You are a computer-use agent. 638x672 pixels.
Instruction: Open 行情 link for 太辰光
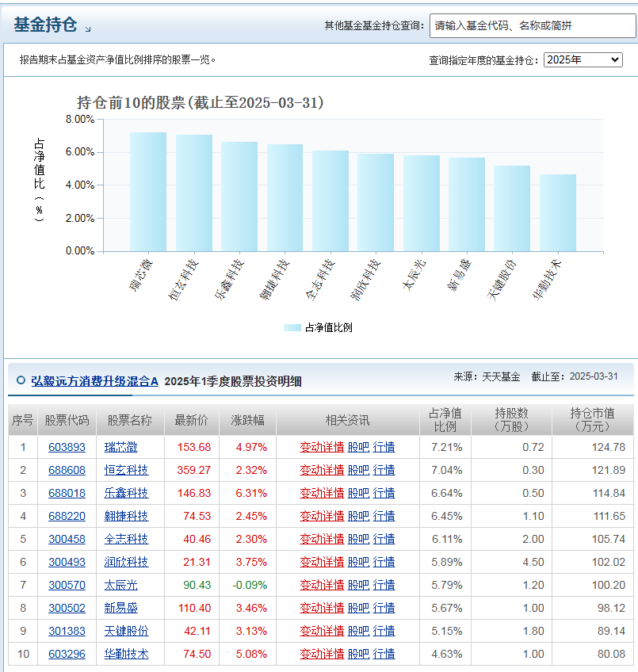[x=384, y=585]
